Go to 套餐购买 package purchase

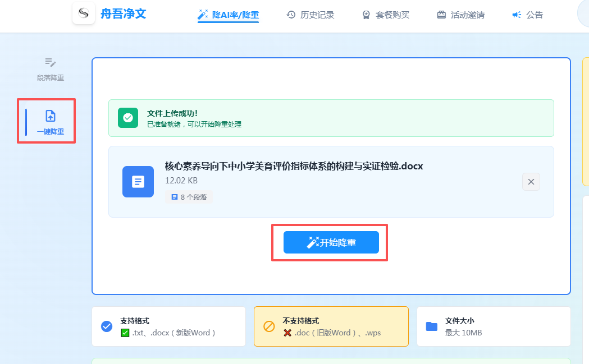pos(386,15)
